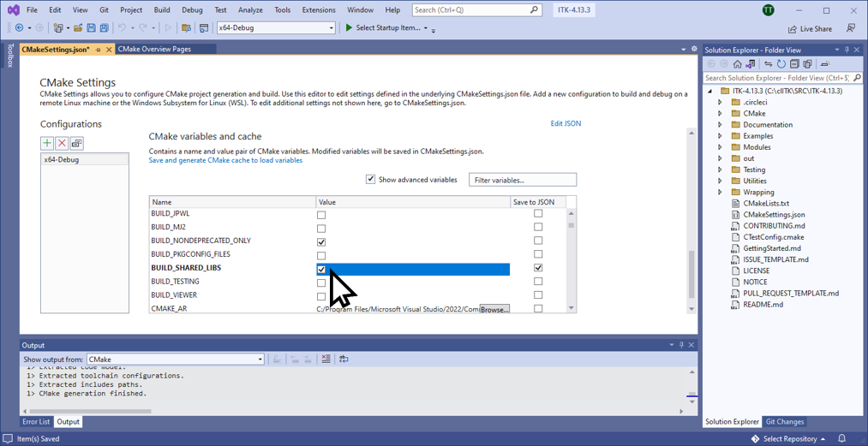This screenshot has width=868, height=446.
Task: Uncheck BUILD_SHARED_LIBS Save to JSON checkbox
Action: click(538, 268)
